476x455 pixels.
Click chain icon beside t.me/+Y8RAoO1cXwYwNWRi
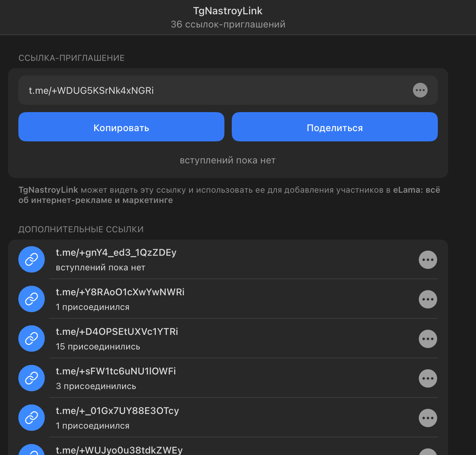(32, 299)
